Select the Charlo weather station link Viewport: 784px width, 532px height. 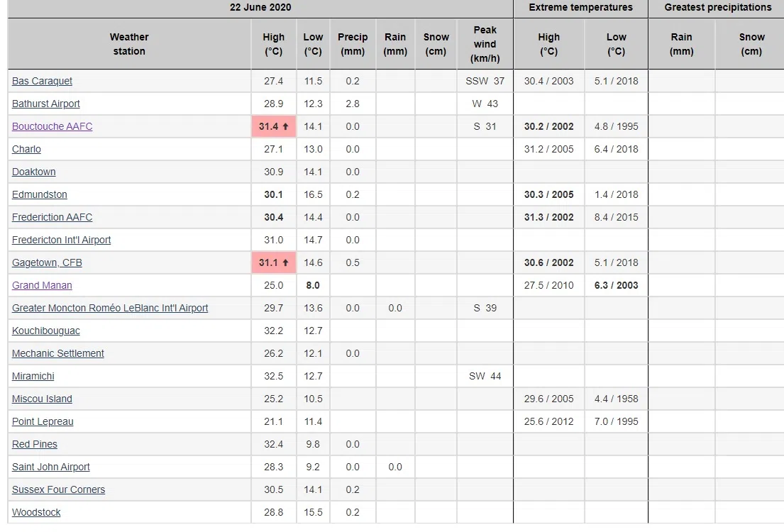pos(26,149)
